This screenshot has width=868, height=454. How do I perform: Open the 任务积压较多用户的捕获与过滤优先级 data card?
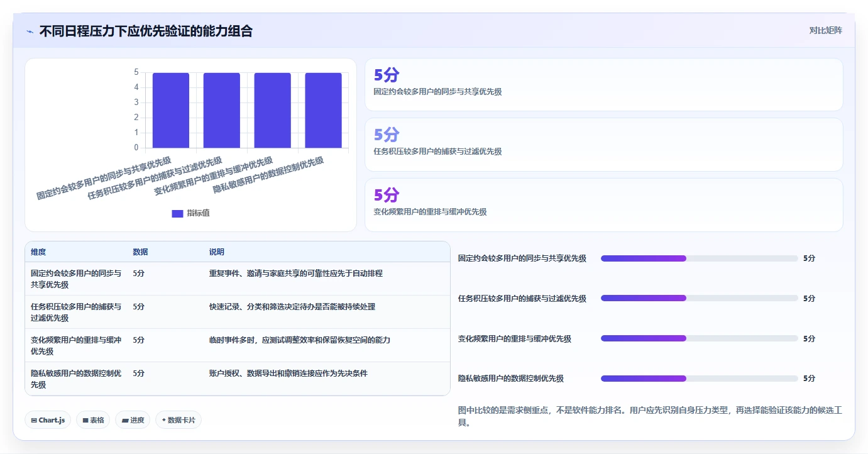603,145
